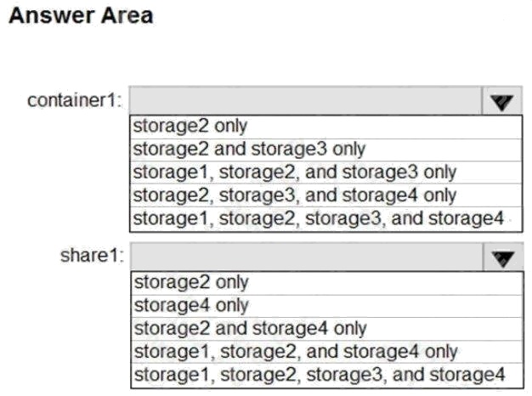
Task: Choose all four storages under share1
Action: tap(319, 374)
